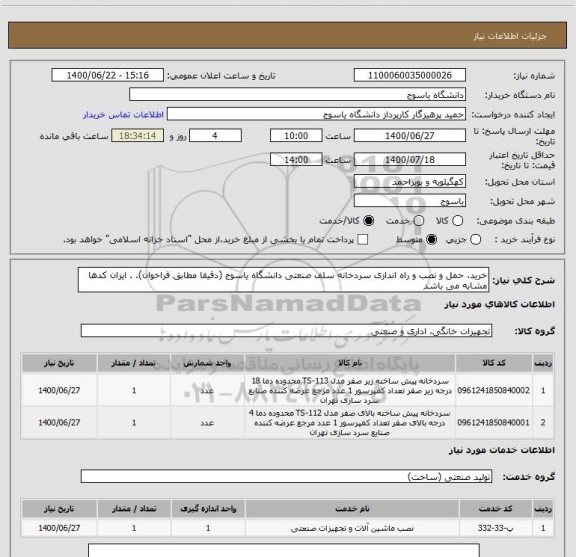Image resolution: width=576 pixels, height=557 pixels.
Task: Click the TS-113 below-zero cold room item name
Action: pos(350,390)
